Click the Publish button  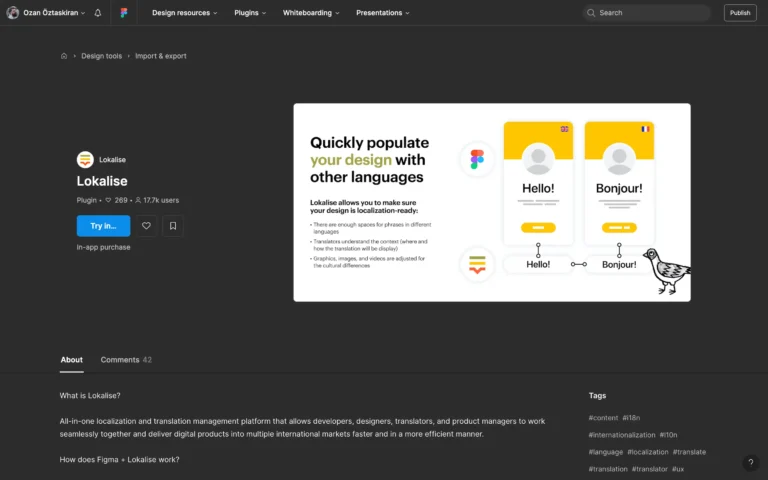740,13
